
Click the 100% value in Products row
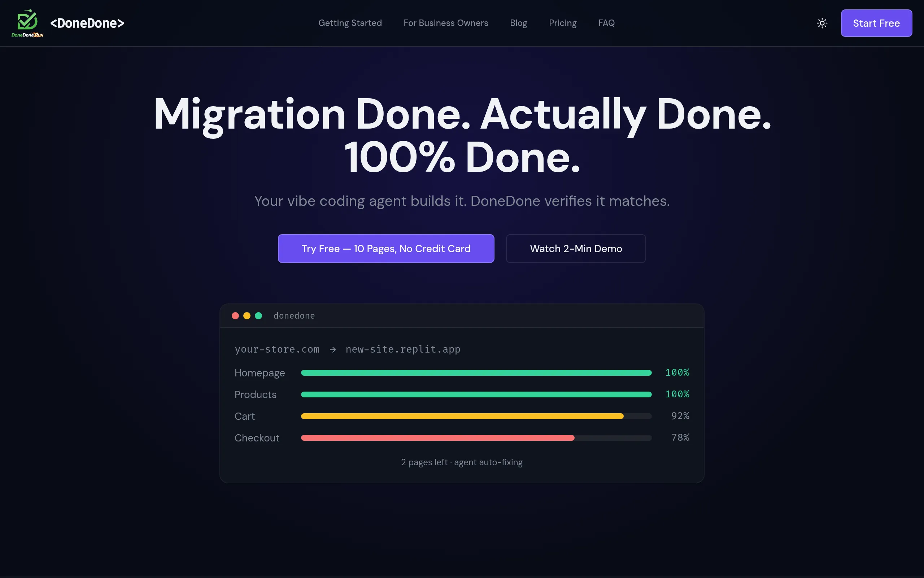point(677,394)
